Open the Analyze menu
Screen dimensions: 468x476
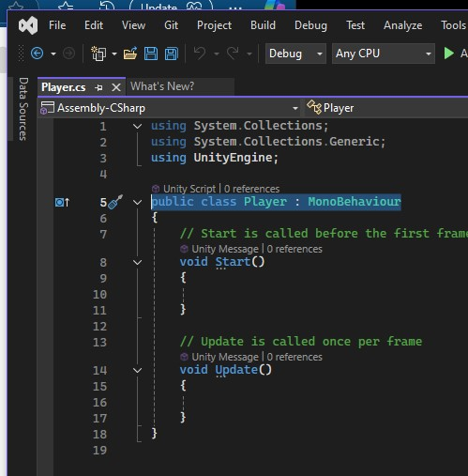coord(402,25)
